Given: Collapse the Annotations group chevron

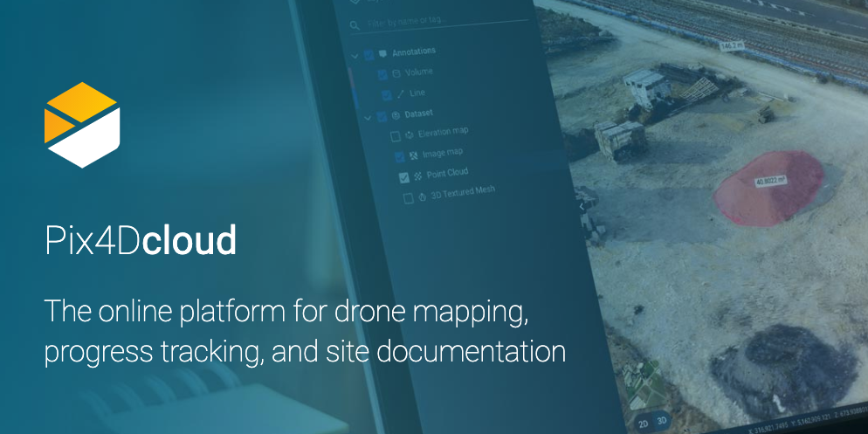Looking at the screenshot, I should pos(355,56).
